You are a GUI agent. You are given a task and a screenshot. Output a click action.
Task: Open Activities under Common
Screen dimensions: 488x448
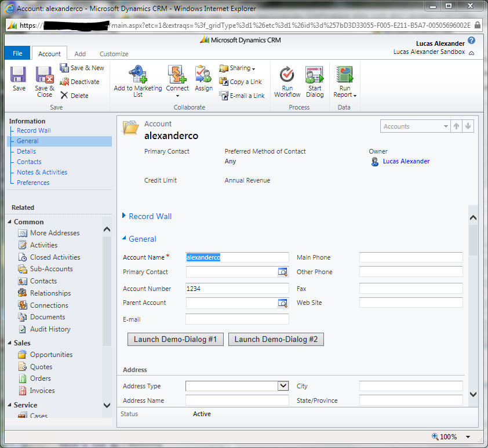(x=38, y=245)
